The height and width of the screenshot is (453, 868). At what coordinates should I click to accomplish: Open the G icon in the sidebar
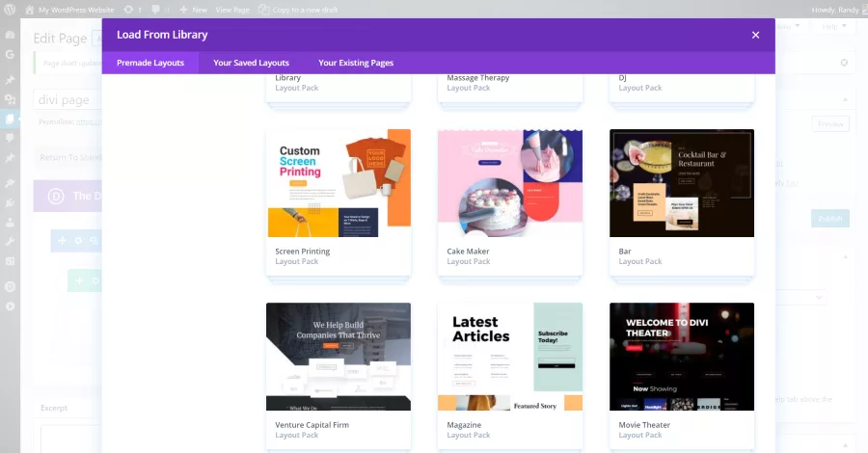point(10,54)
